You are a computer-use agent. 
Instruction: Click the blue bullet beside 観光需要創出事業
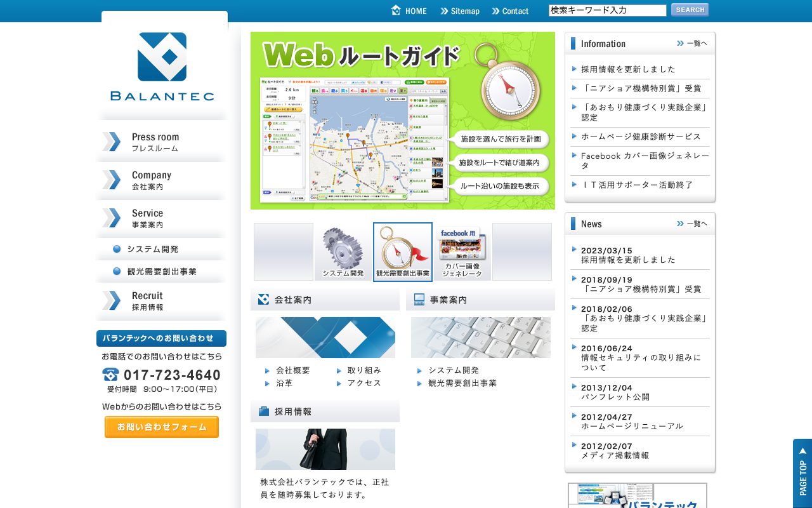pos(117,271)
